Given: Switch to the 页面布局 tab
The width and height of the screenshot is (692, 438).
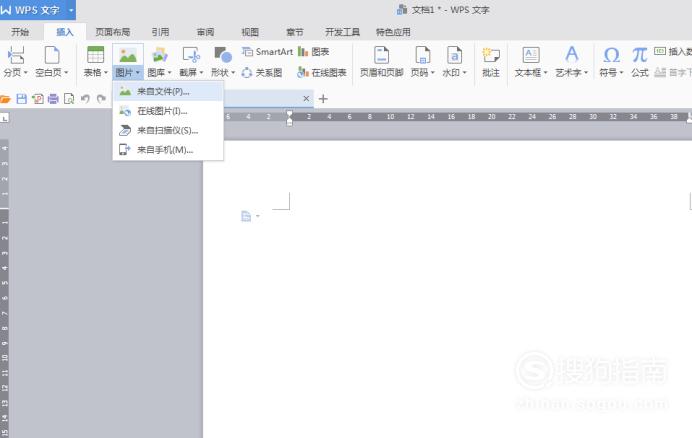Looking at the screenshot, I should (x=113, y=32).
